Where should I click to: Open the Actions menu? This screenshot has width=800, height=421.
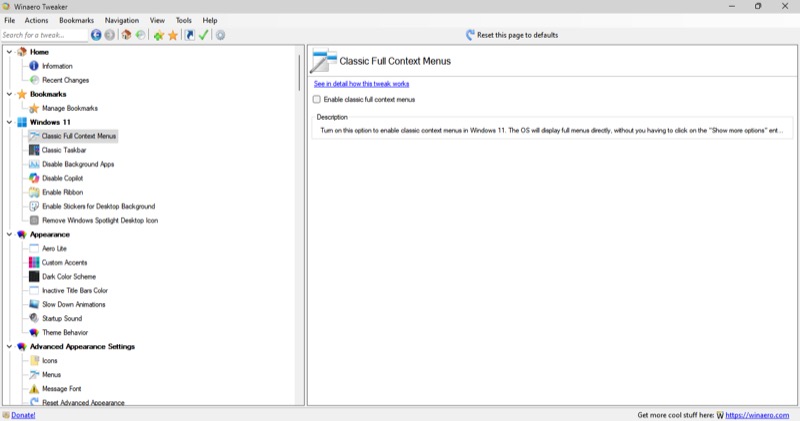point(36,20)
